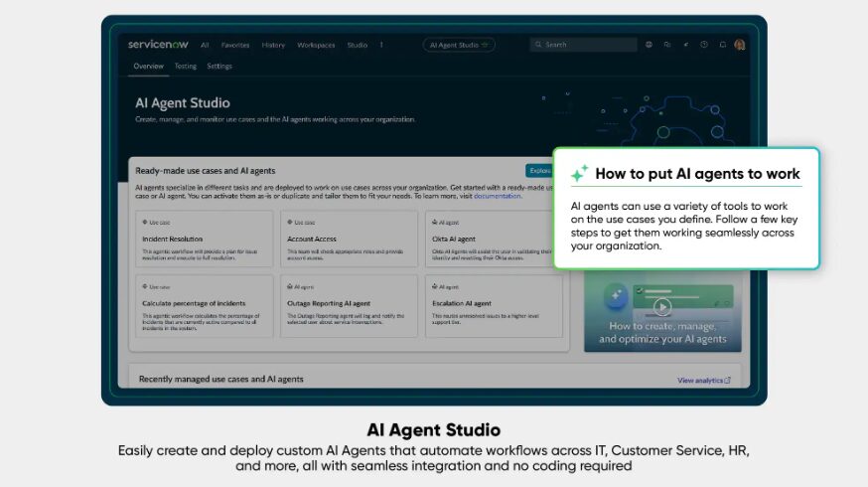Open the All menu
Viewport: 868px width, 487px height.
point(205,45)
